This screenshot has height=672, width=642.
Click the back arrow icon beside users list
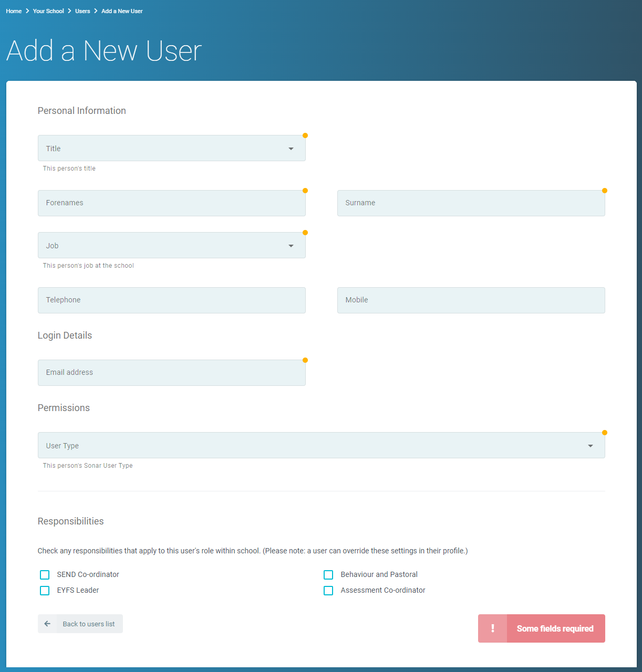(x=47, y=624)
